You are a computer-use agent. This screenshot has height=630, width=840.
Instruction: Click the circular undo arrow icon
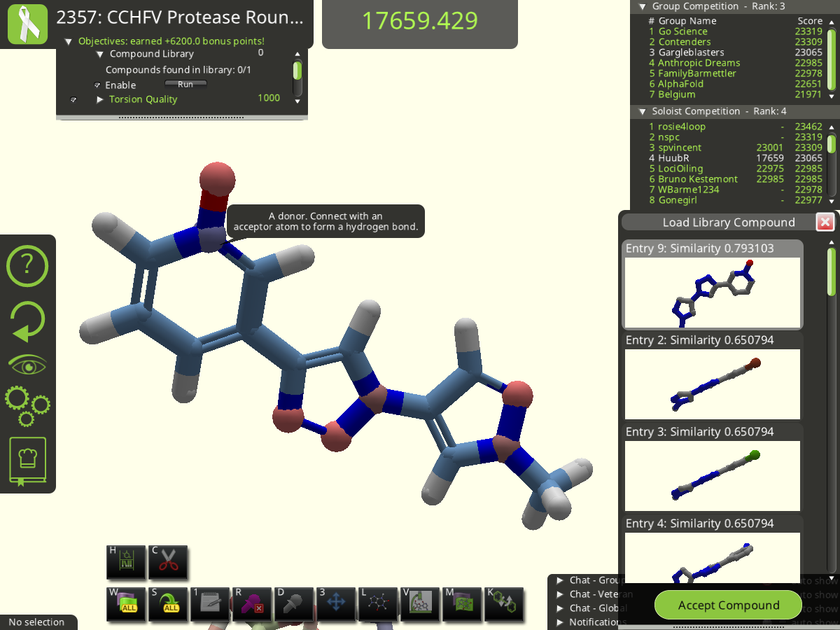27,321
